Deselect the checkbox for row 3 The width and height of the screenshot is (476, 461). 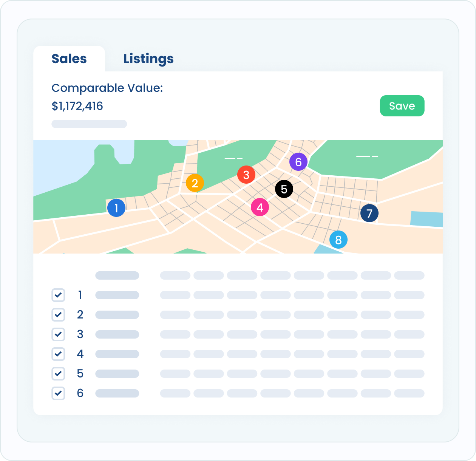(x=58, y=334)
